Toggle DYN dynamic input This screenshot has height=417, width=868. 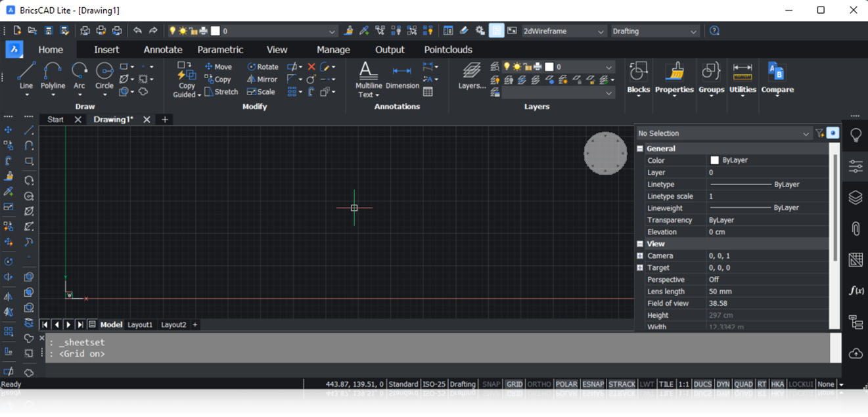click(723, 384)
